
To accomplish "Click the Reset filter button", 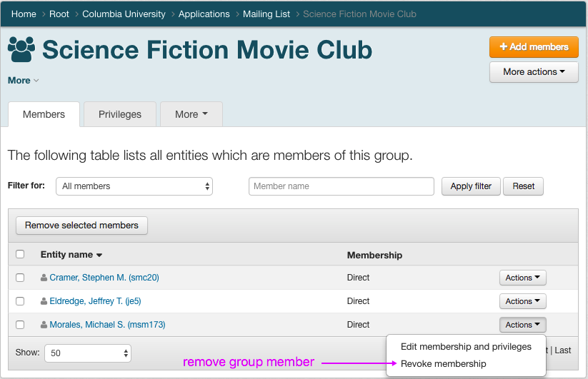I will [523, 186].
